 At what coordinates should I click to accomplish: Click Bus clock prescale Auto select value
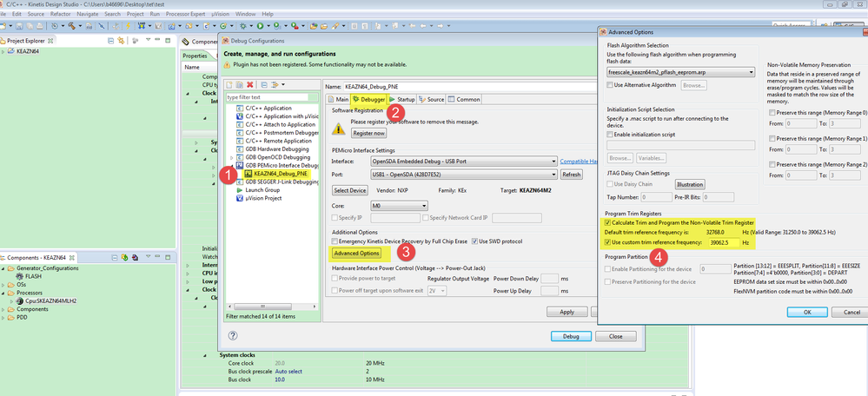pyautogui.click(x=288, y=371)
